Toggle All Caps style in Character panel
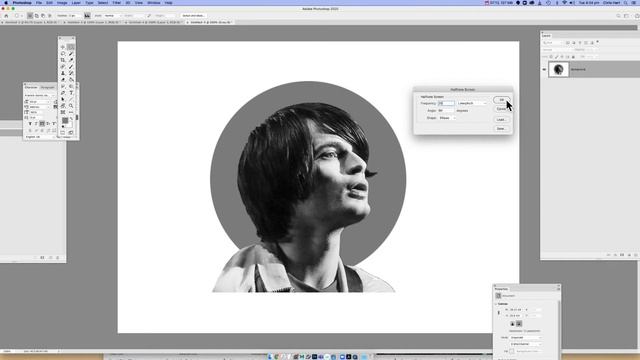 pos(42,124)
